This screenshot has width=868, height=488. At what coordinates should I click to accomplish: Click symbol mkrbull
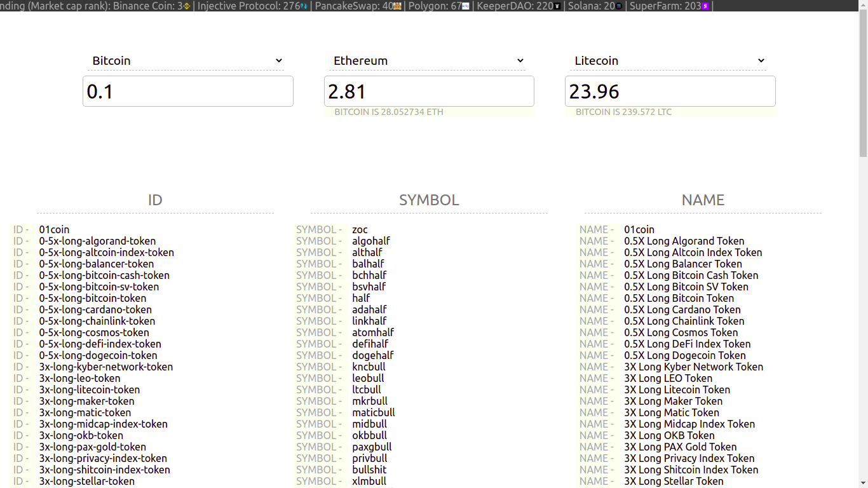pos(370,402)
